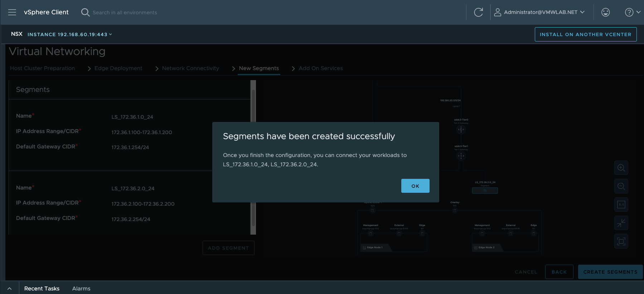The image size is (644, 294).
Task: Refresh the vSphere Client view
Action: coord(478,13)
